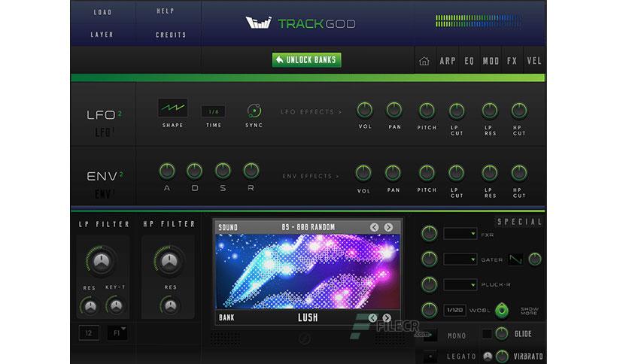Click the sound artwork thumbnail
Image resolution: width=629 pixels, height=364 pixels.
[x=308, y=271]
